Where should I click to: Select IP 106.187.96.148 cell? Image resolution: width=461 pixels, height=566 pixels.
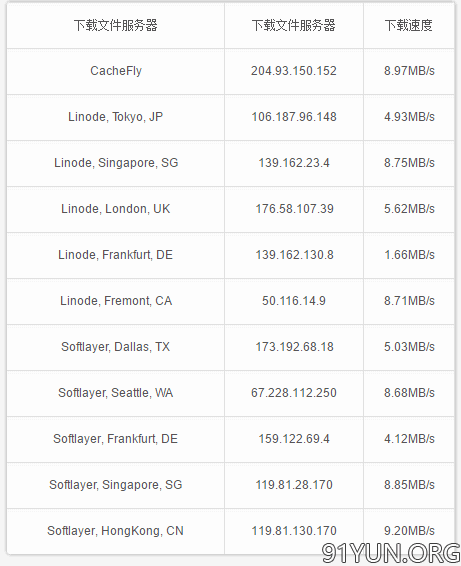[x=294, y=117]
